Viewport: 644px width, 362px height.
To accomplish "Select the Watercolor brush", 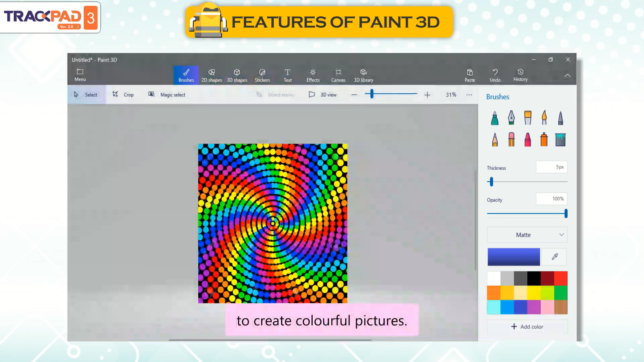I will coord(544,118).
